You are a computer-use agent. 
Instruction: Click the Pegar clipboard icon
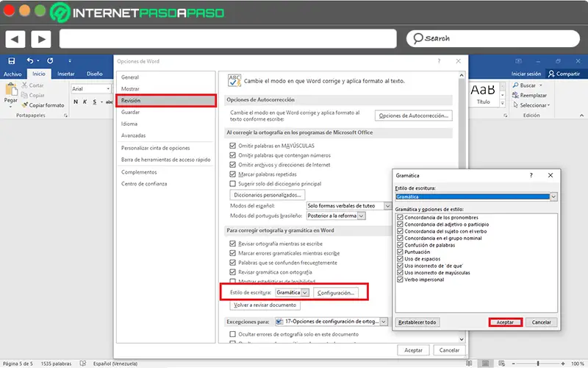click(x=11, y=90)
